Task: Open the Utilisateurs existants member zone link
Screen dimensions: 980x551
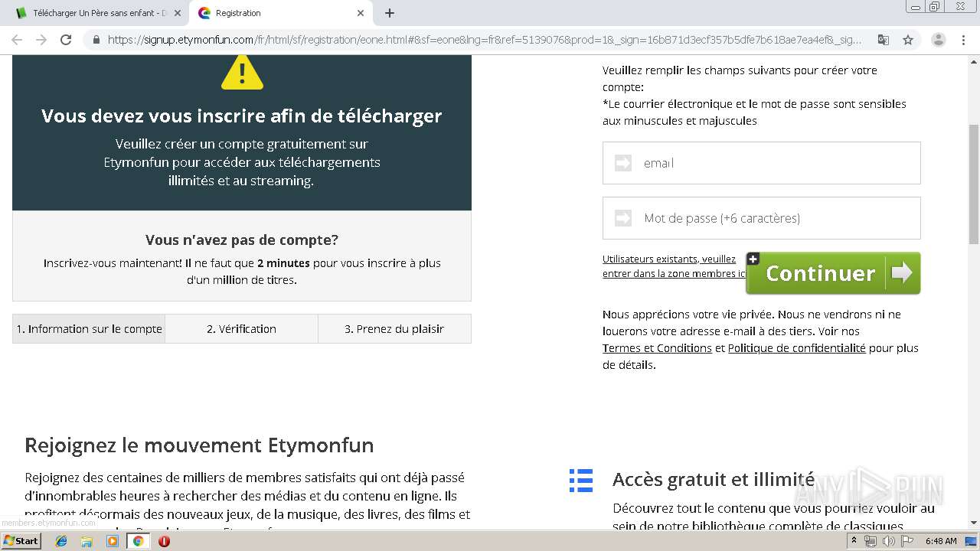Action: pyautogui.click(x=673, y=266)
